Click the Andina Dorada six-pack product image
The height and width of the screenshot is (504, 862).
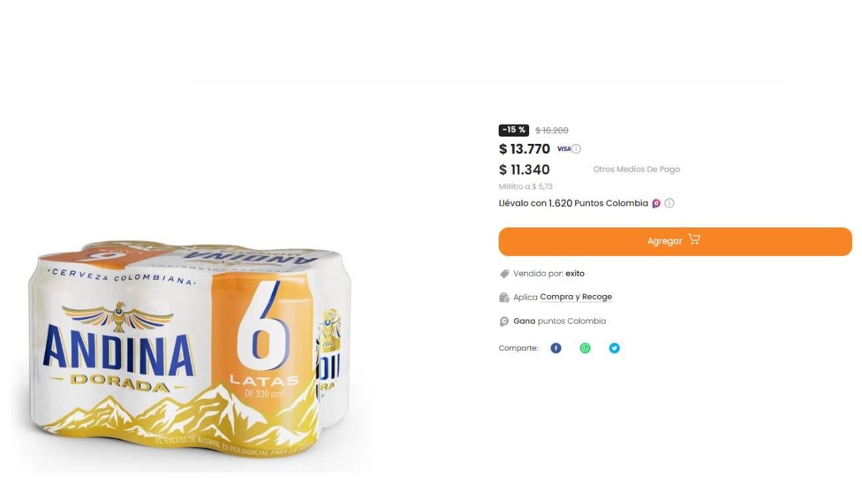click(192, 351)
